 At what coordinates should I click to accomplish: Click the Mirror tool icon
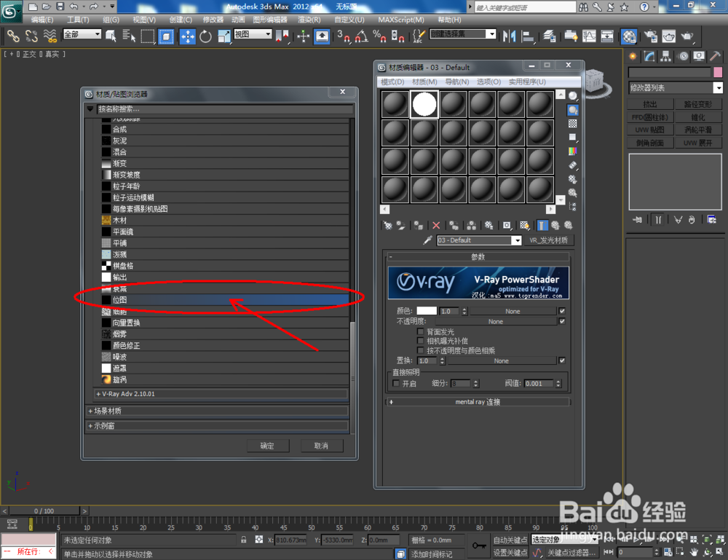tap(510, 36)
